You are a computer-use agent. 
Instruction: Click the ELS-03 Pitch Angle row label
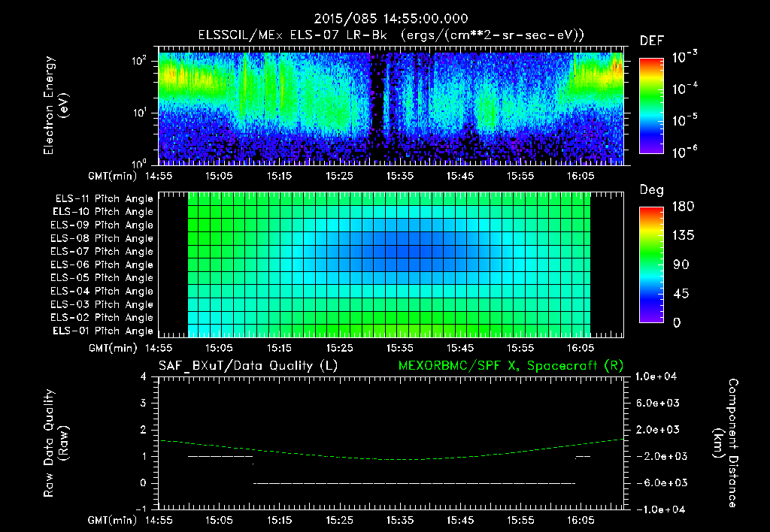tap(102, 304)
